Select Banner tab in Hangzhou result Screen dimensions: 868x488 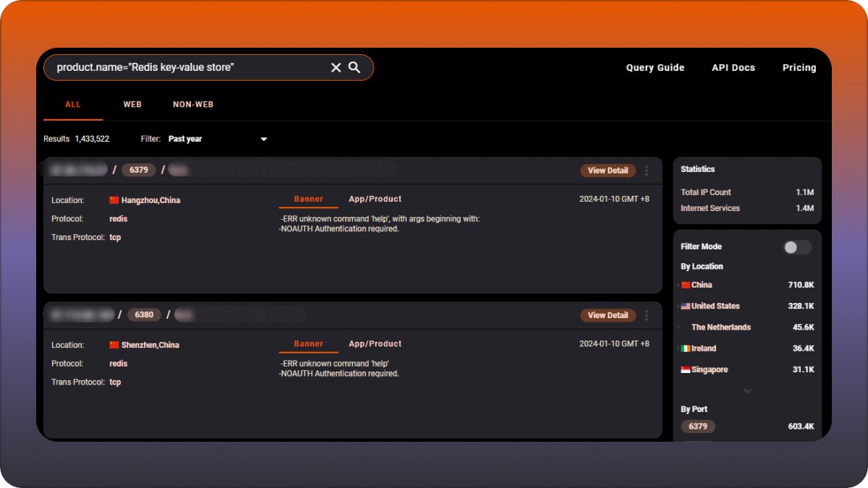[x=309, y=199]
